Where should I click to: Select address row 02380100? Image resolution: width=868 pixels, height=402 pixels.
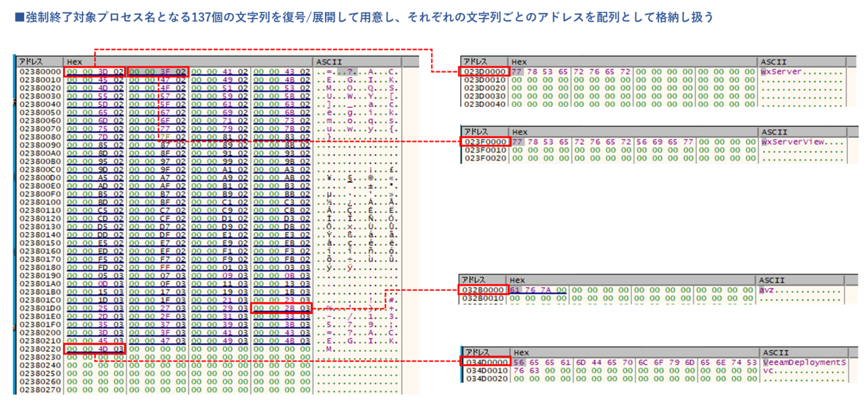pos(38,202)
